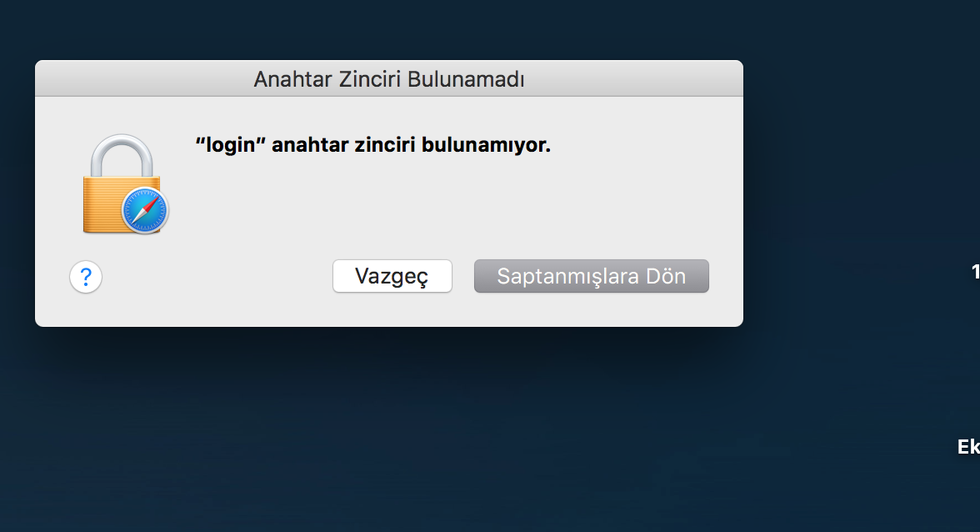The width and height of the screenshot is (980, 532).
Task: Click the empty desktop above the dialog
Action: pyautogui.click(x=388, y=28)
